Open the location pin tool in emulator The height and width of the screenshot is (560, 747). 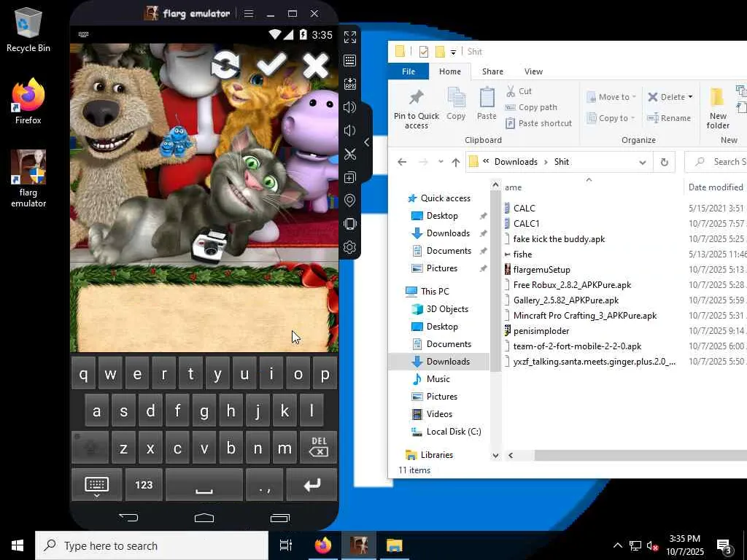click(x=349, y=201)
